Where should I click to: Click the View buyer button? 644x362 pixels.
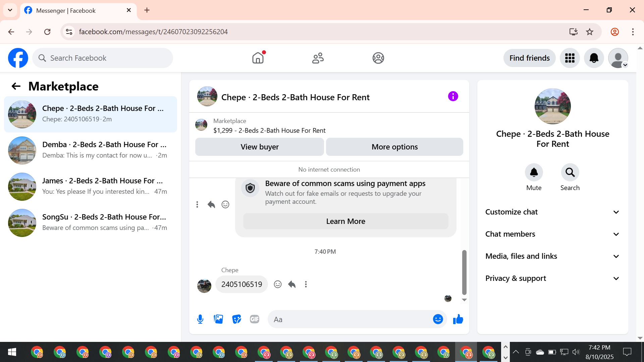[259, 147]
